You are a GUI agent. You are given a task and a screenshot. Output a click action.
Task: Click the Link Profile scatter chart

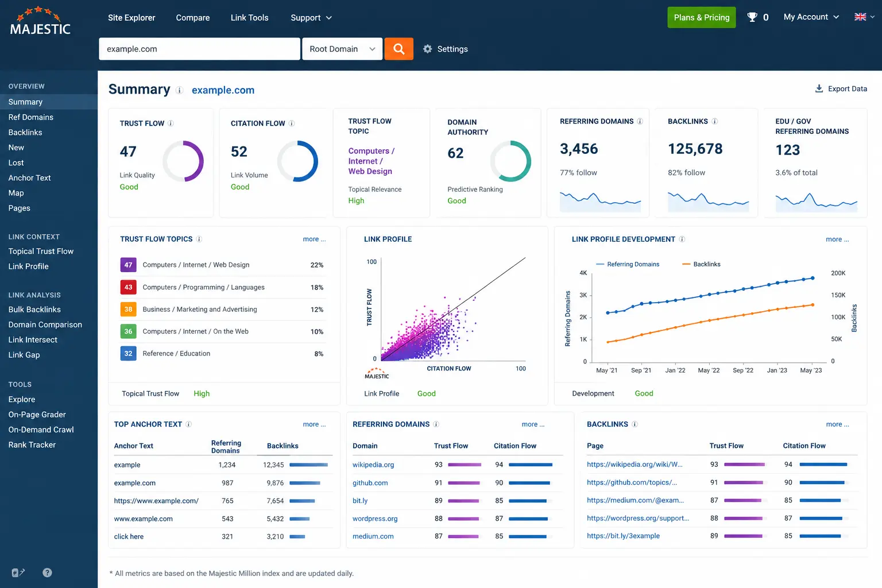pyautogui.click(x=452, y=309)
